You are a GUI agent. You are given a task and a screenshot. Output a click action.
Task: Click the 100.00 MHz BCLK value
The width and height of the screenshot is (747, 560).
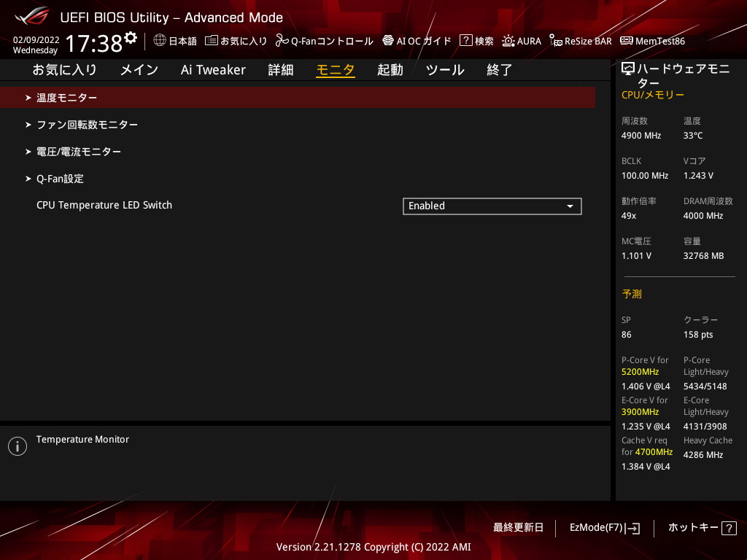click(x=645, y=176)
